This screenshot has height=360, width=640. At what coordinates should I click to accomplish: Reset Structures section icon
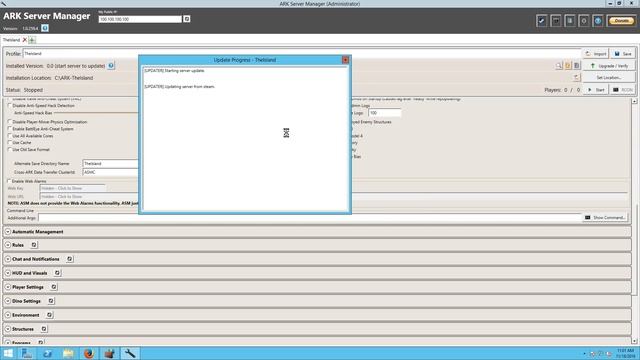(44, 329)
